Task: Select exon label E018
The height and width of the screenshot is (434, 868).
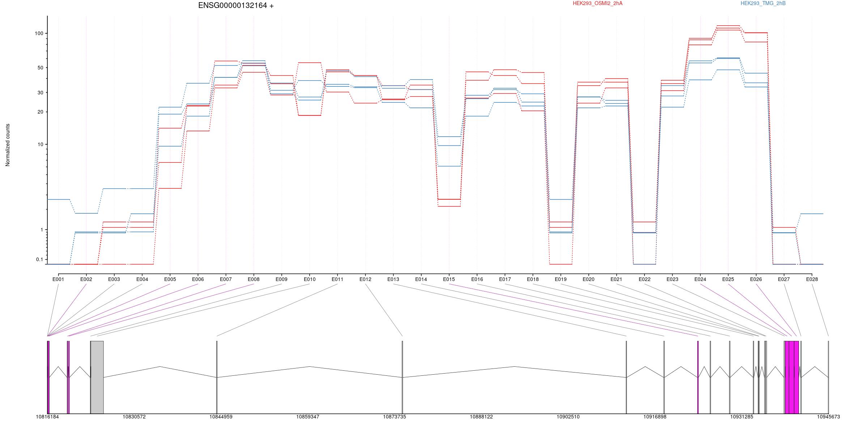Action: pos(533,279)
